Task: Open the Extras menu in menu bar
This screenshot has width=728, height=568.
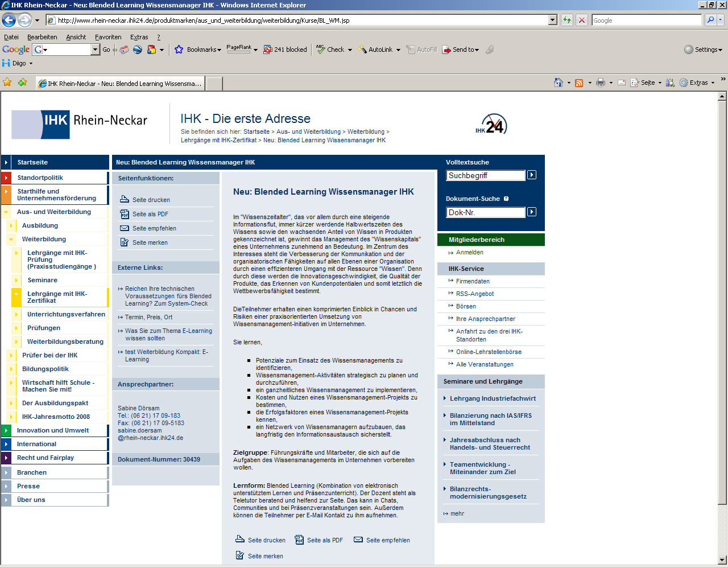Action: tap(139, 37)
